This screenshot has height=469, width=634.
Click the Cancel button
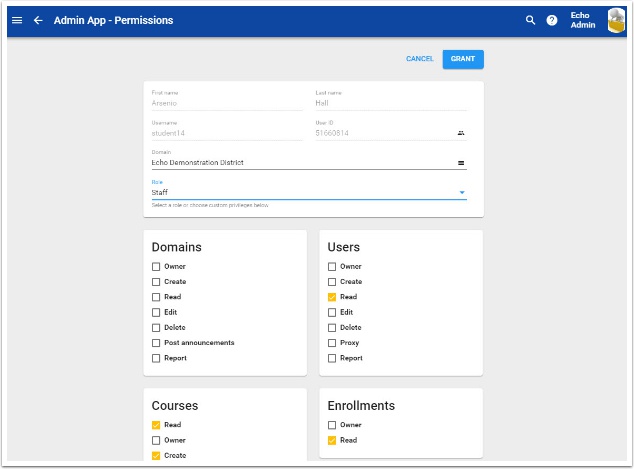click(x=419, y=59)
